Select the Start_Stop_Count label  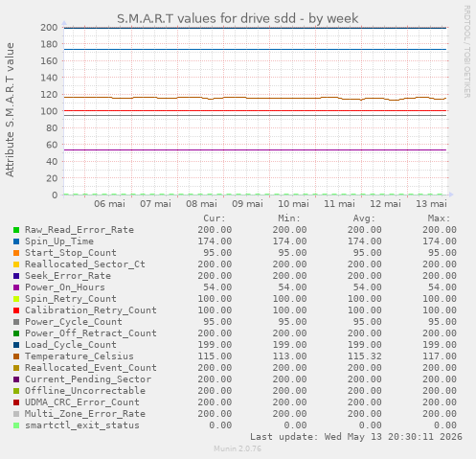(x=71, y=253)
